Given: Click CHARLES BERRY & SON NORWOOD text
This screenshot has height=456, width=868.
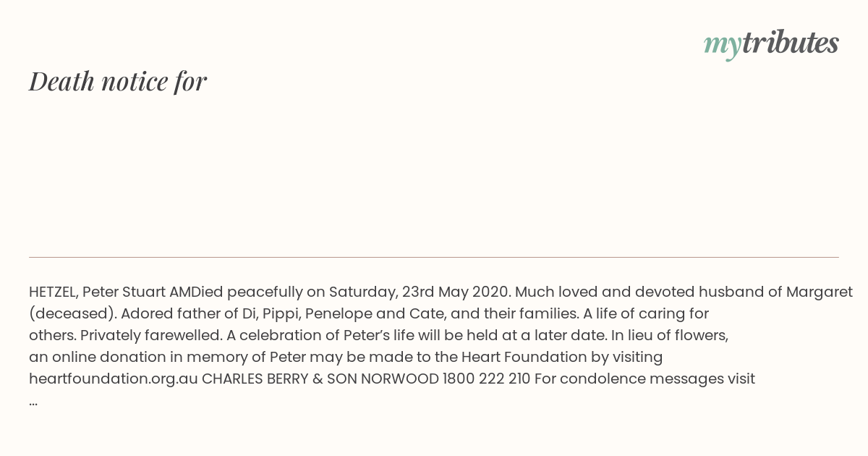Looking at the screenshot, I should pos(320,379).
